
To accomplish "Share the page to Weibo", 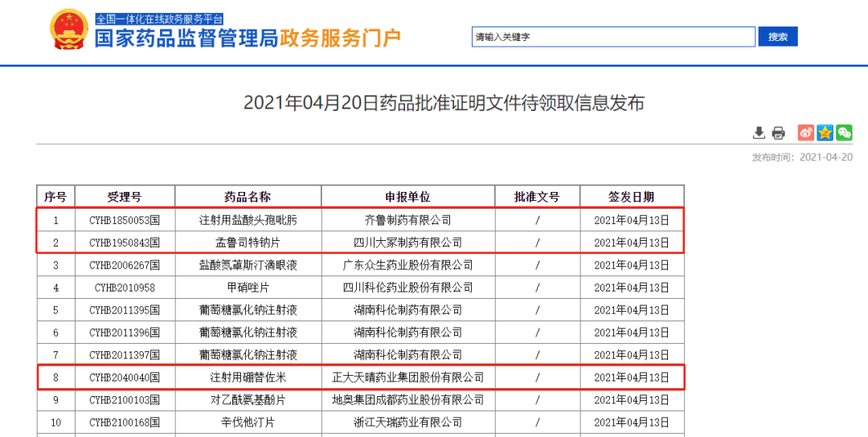I will point(805,133).
